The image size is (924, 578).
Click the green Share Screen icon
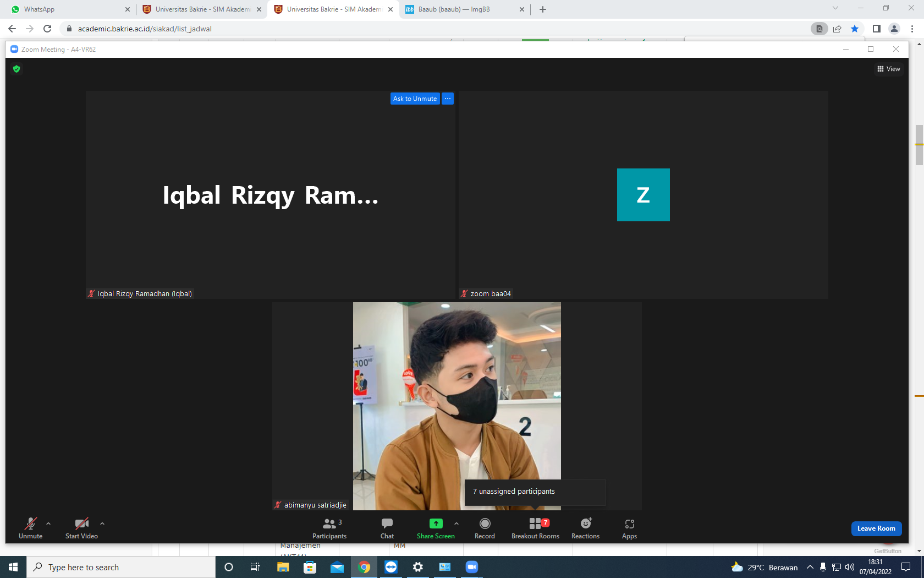click(436, 524)
